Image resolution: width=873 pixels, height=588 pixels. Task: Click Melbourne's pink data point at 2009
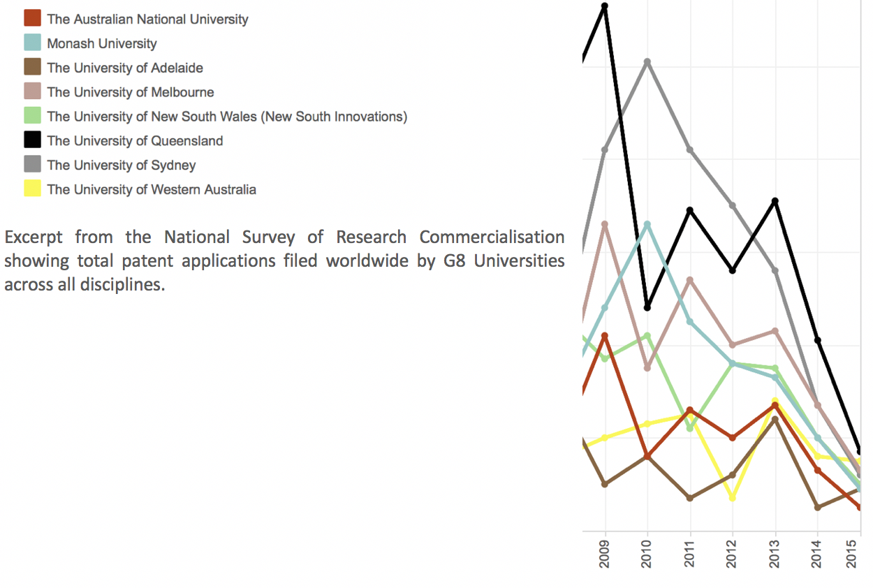pyautogui.click(x=605, y=224)
